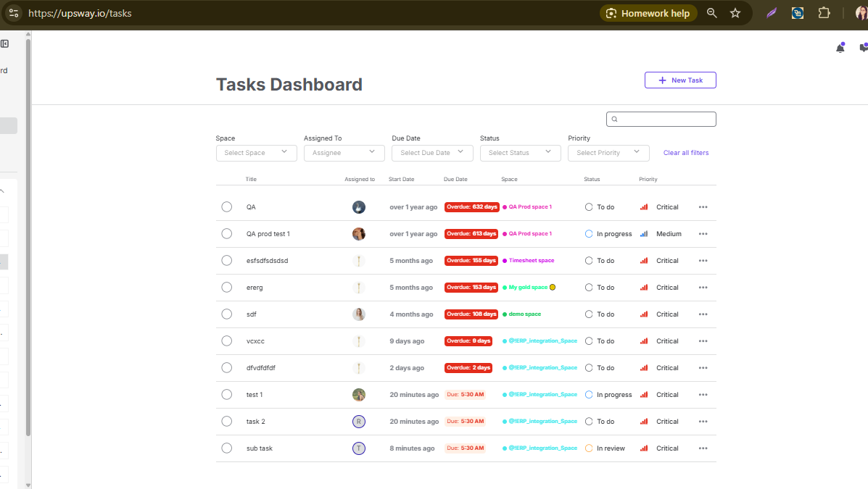868x489 pixels.
Task: Click assignee avatar on QA prod test 1
Action: (x=359, y=234)
